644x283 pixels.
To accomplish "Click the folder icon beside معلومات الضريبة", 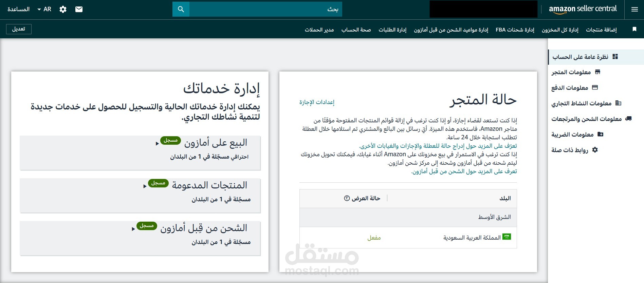I will pyautogui.click(x=600, y=134).
